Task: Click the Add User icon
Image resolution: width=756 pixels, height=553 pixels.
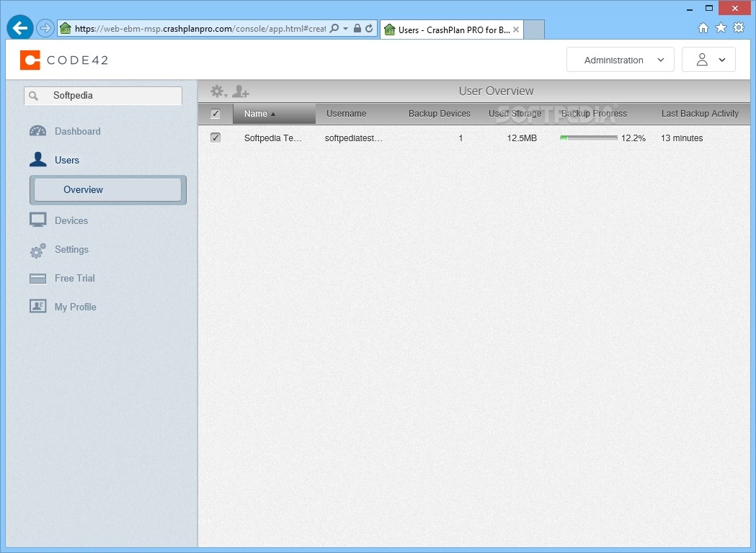Action: [x=241, y=91]
